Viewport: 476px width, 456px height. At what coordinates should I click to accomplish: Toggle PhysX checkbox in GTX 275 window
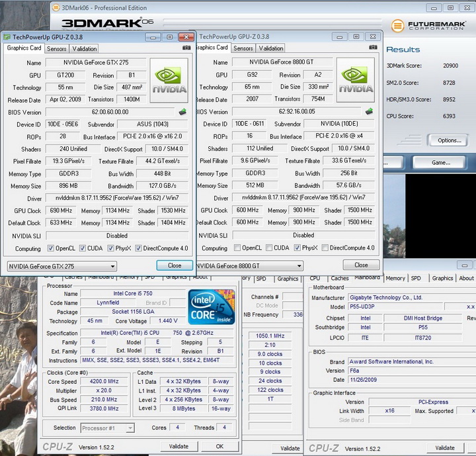[110, 248]
